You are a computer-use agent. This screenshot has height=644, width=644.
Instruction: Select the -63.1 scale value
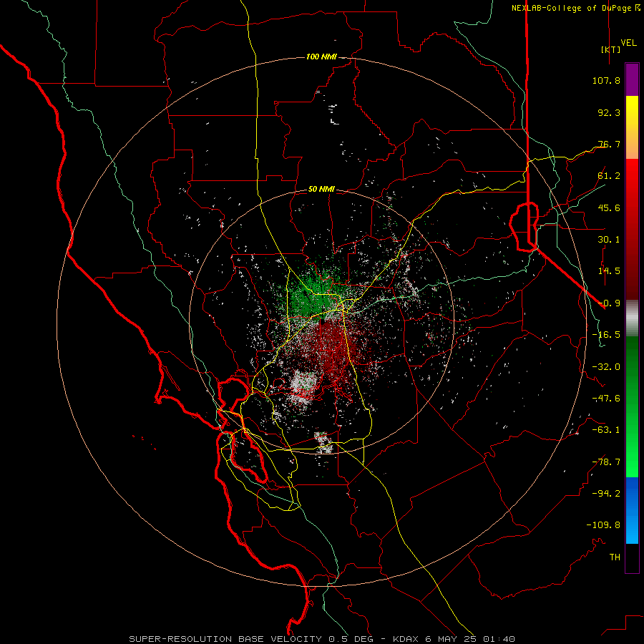[x=606, y=430]
